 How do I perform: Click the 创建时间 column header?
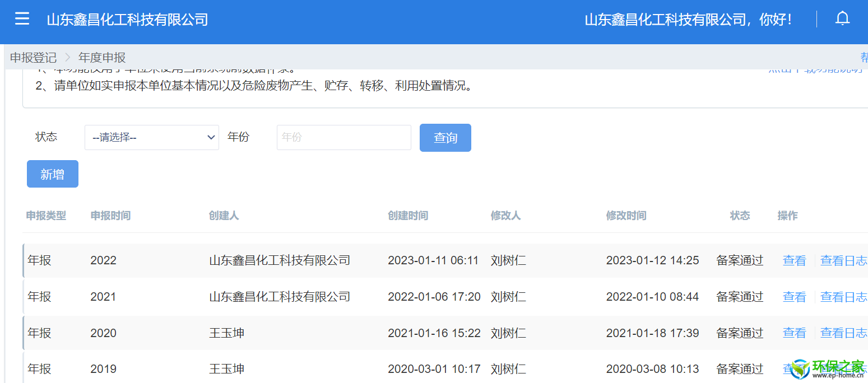(408, 216)
